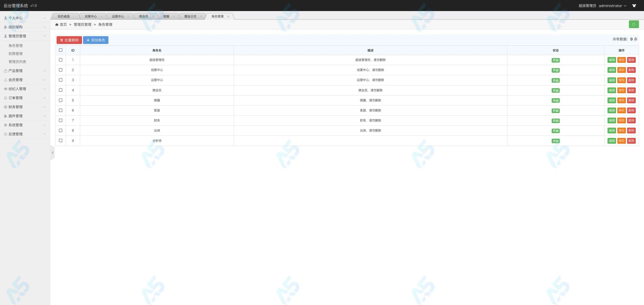Toggle the 开启 status of 结算中心
This screenshot has height=305, width=644.
click(555, 70)
